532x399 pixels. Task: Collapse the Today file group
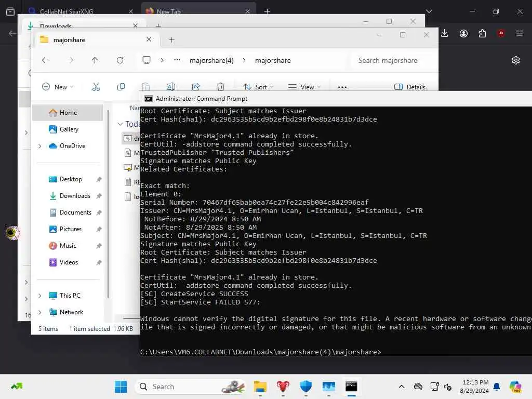pyautogui.click(x=120, y=124)
